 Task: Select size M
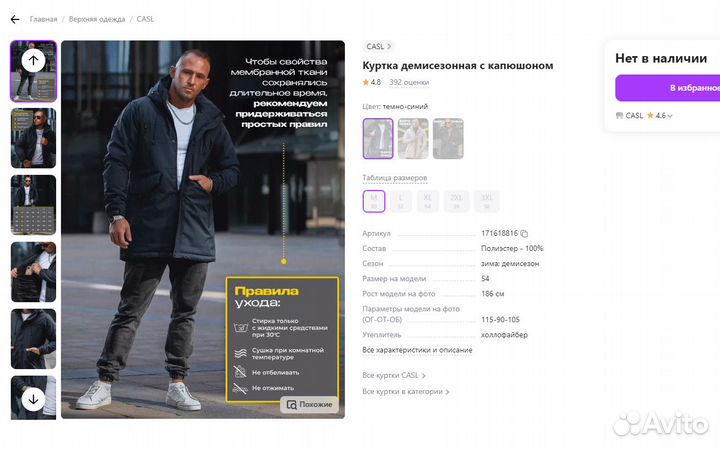374,201
